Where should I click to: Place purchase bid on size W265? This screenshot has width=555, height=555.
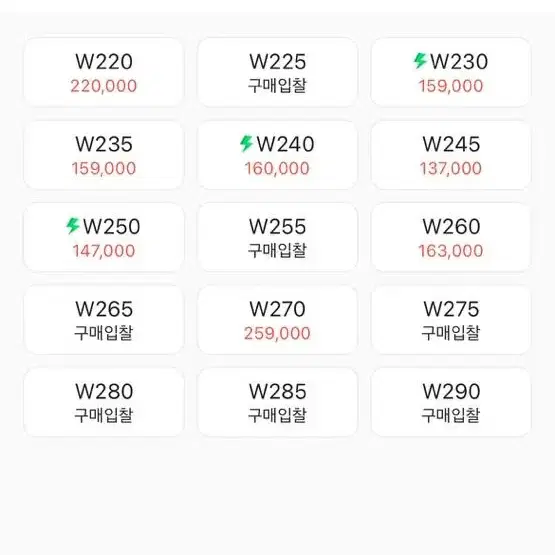104,320
